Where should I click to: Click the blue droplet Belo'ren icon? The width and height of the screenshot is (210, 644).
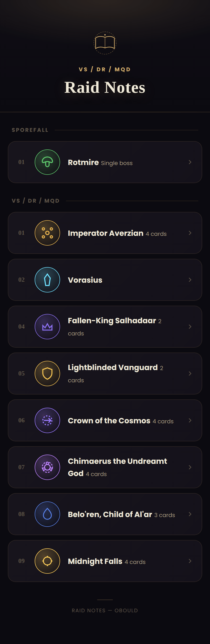(x=47, y=514)
